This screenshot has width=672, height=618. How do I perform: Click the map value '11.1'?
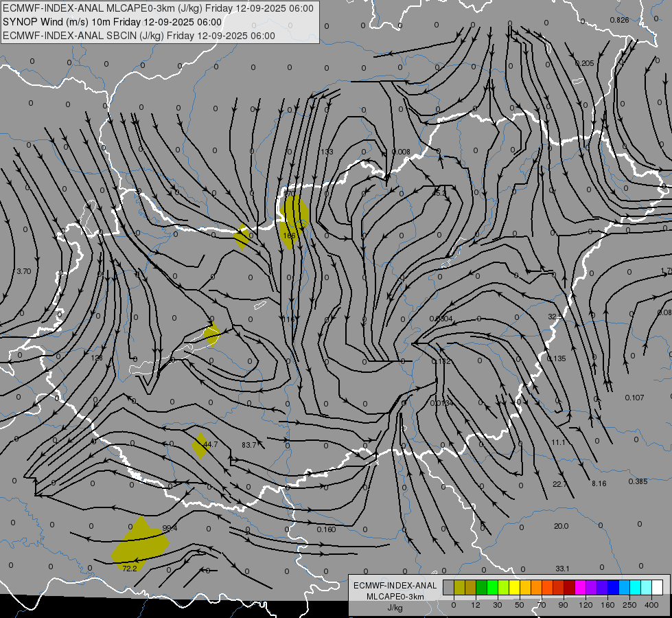tap(559, 442)
